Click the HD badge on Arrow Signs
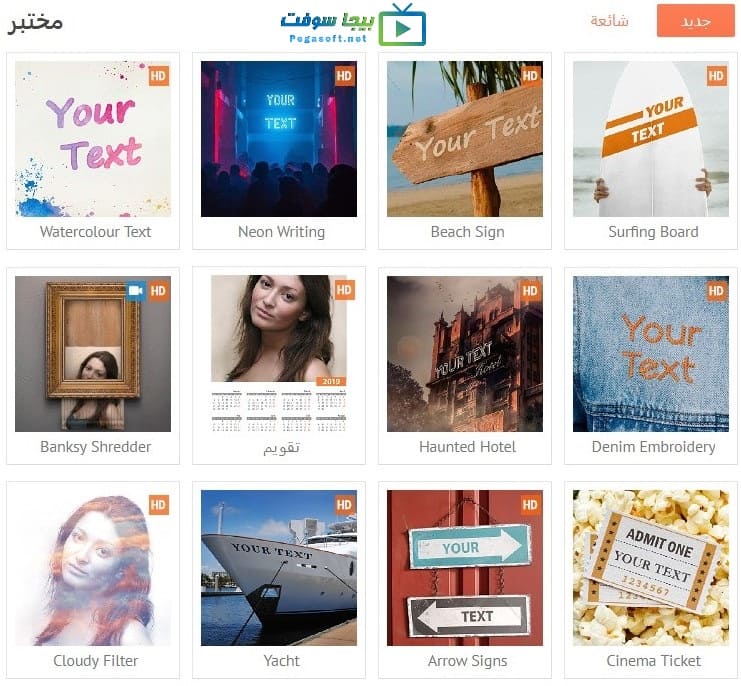The height and width of the screenshot is (686, 741). (x=530, y=505)
